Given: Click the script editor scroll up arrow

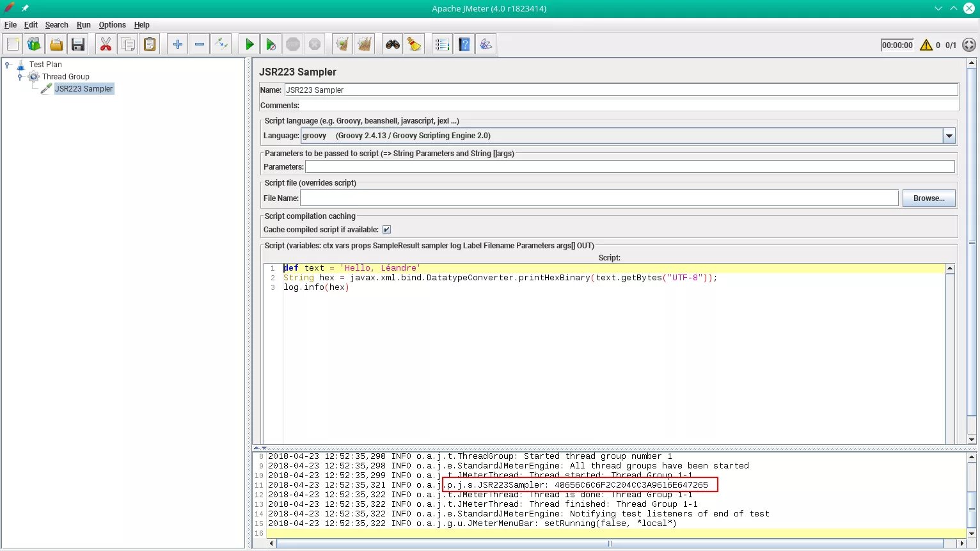Looking at the screenshot, I should 950,269.
